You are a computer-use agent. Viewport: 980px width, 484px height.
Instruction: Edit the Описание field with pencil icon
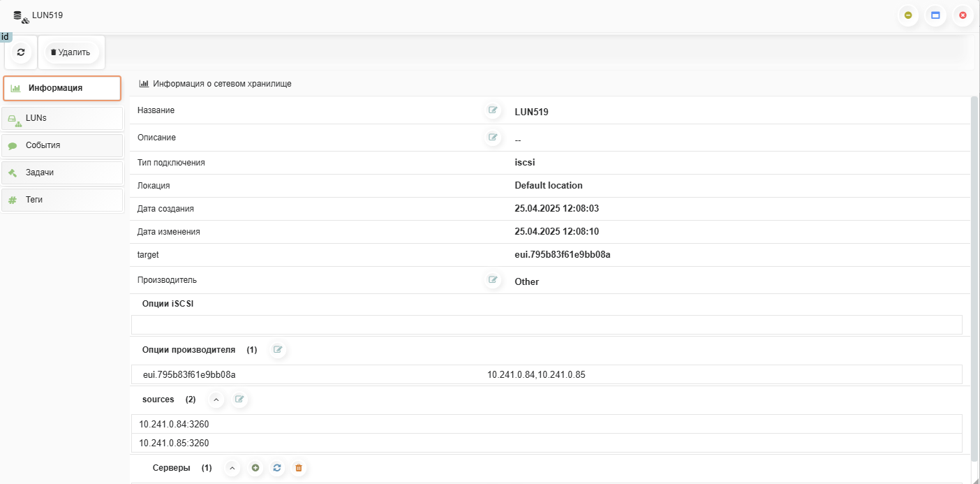coord(493,138)
